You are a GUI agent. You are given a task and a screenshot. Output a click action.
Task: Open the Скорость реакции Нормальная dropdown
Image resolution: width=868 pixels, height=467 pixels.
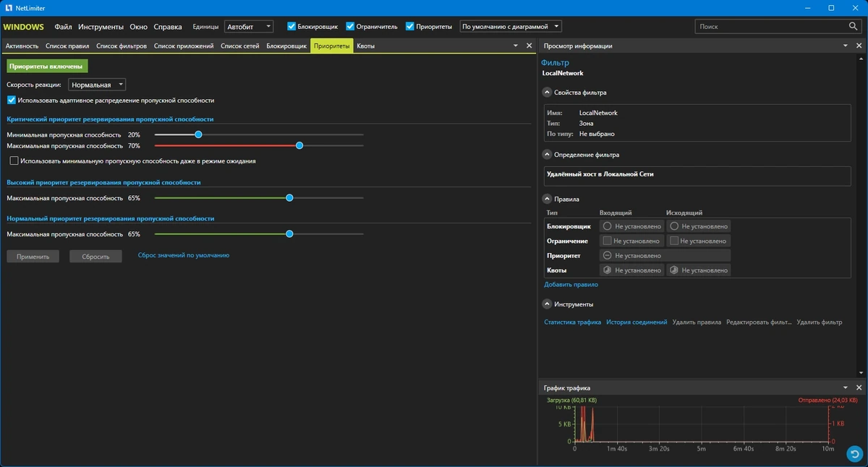(97, 85)
